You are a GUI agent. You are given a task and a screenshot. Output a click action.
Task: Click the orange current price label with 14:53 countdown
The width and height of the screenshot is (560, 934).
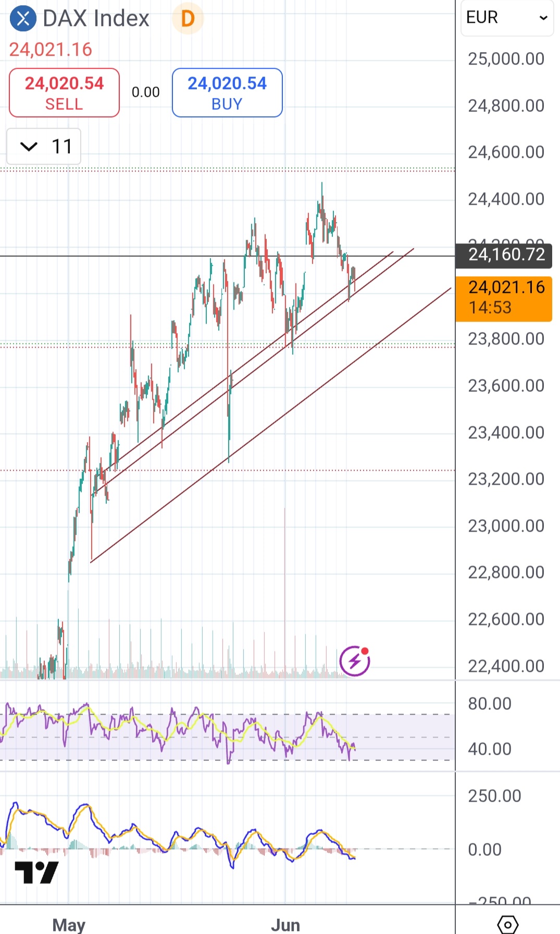click(504, 298)
